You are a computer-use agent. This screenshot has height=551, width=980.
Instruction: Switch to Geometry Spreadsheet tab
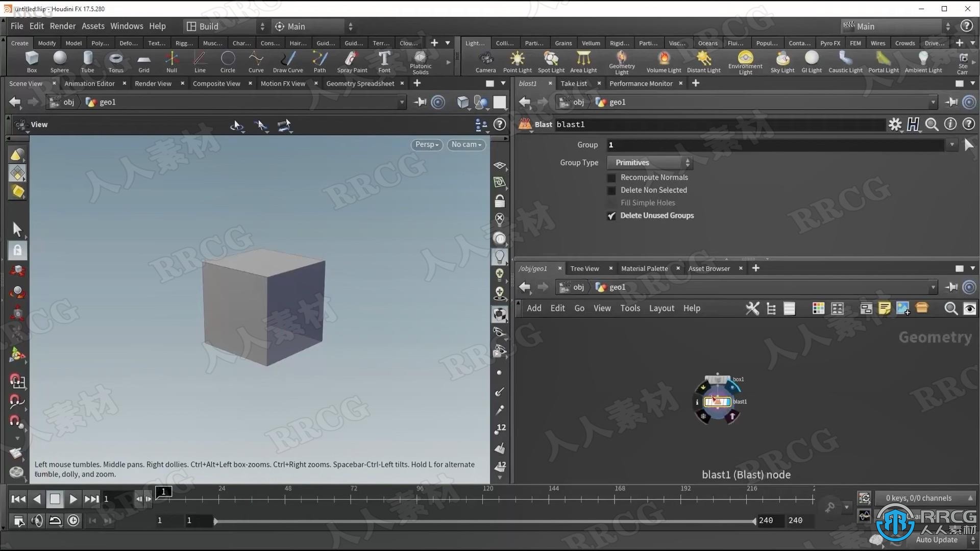(x=360, y=83)
